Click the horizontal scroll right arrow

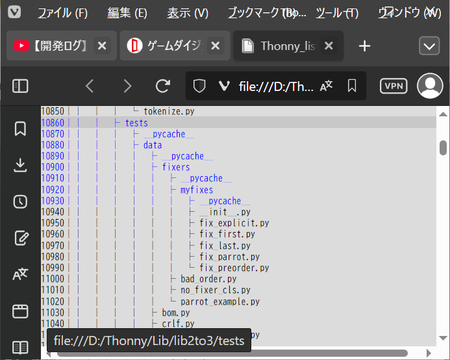[429, 353]
